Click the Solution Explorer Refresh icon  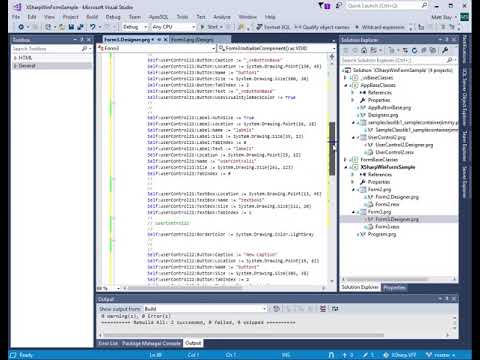coord(414,51)
